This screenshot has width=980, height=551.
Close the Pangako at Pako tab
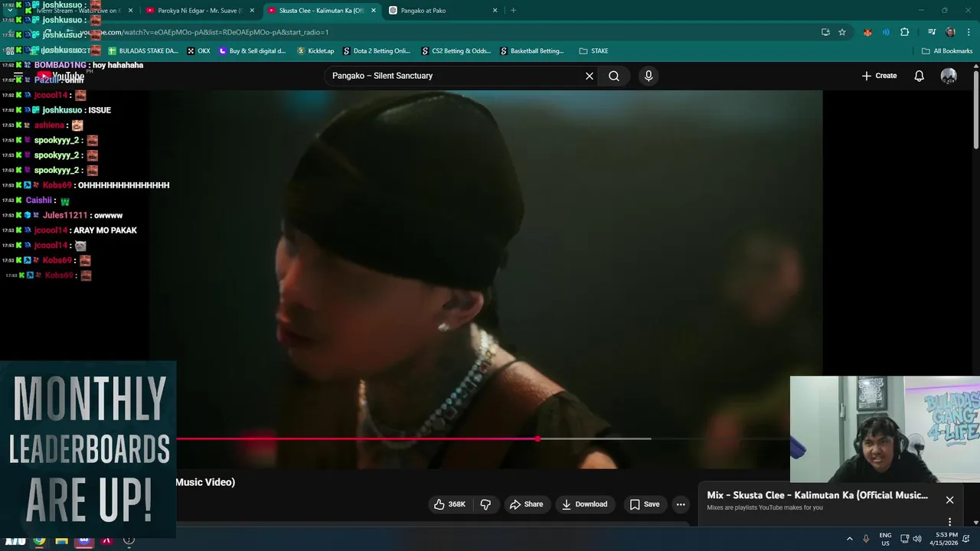[x=495, y=11]
